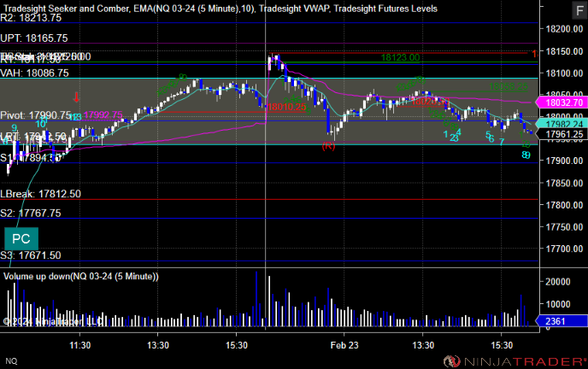Click the S1: 17894 level label
Screen dimensions: 588x369
click(31, 158)
